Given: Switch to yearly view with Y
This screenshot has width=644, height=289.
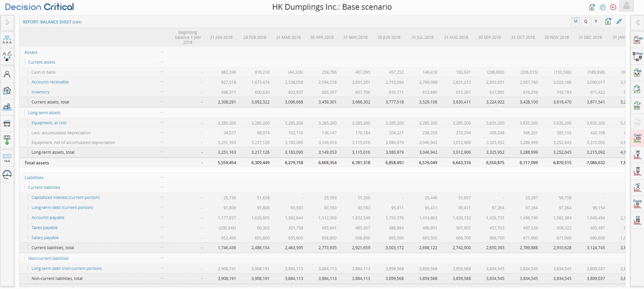Looking at the screenshot, I should tap(596, 21).
